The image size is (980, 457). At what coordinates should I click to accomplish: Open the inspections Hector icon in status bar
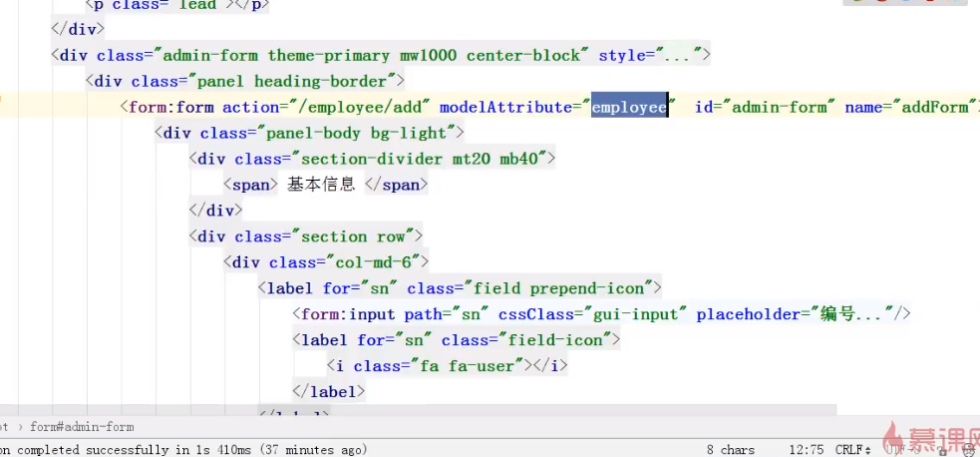[969, 450]
